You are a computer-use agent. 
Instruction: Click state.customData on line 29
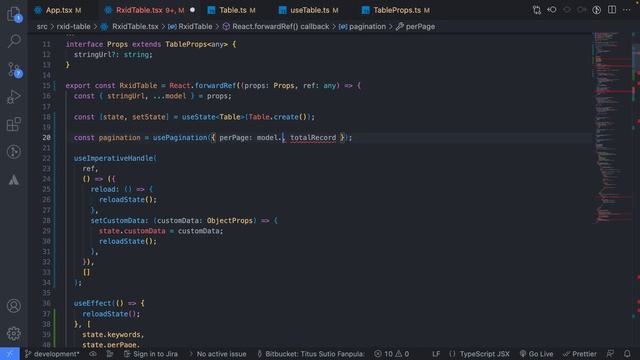(x=132, y=231)
